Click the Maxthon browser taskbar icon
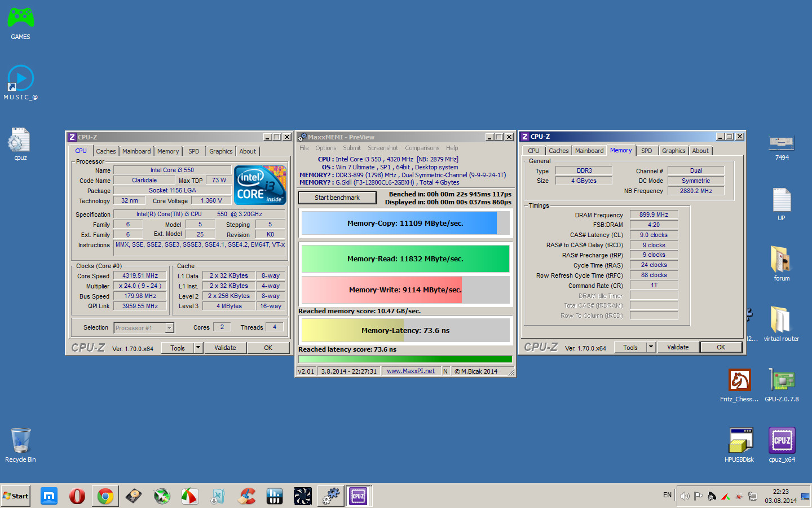This screenshot has width=812, height=508. [49, 496]
